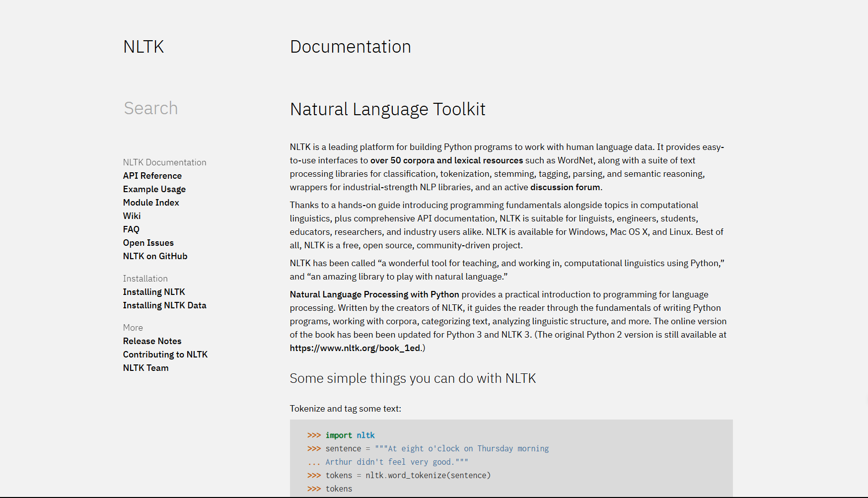This screenshot has height=498, width=868.
Task: Click the 'tokens = nltk.word_tokenize(sentence)' code line
Action: (399, 476)
